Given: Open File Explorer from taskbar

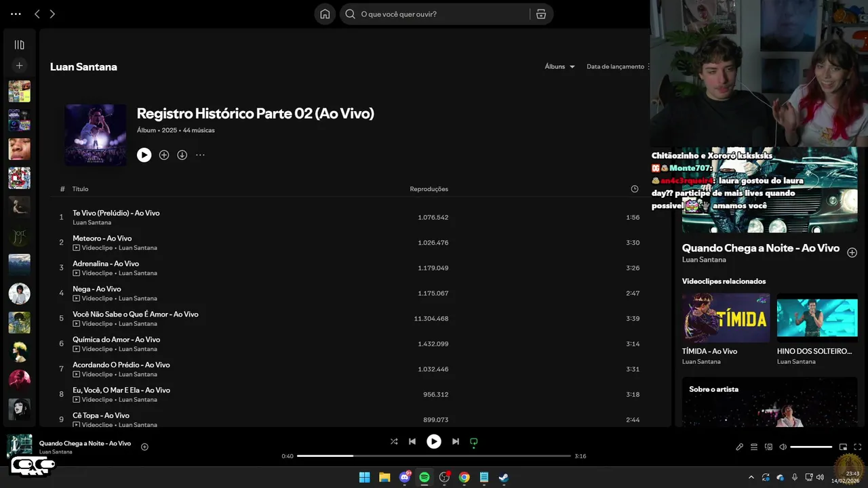Looking at the screenshot, I should tap(384, 477).
